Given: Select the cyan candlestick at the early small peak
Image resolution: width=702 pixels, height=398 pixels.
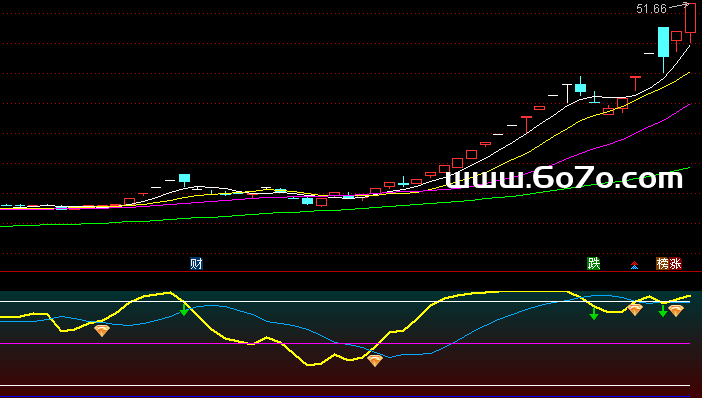Looking at the screenshot, I should point(184,178).
